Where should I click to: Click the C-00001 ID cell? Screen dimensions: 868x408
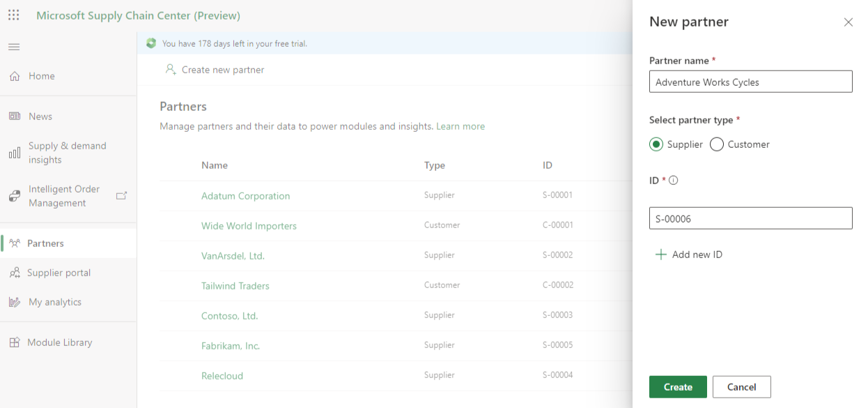557,225
